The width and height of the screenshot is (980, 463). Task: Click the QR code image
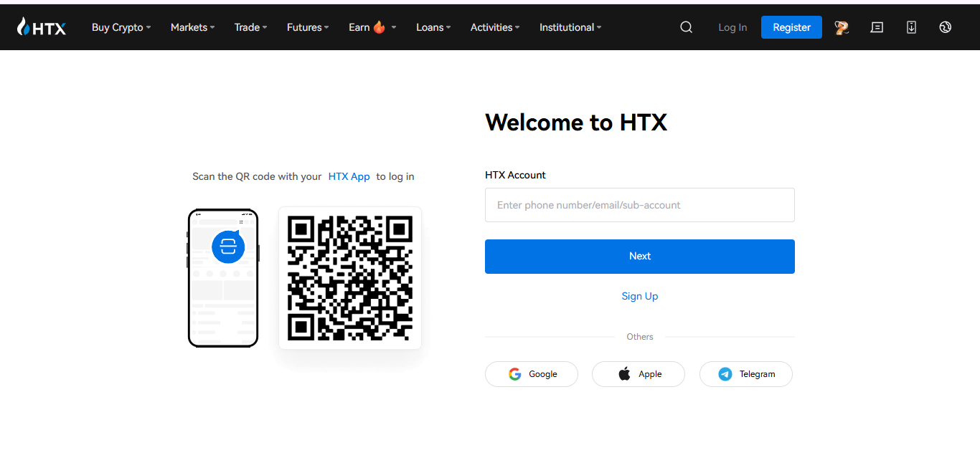[349, 277]
